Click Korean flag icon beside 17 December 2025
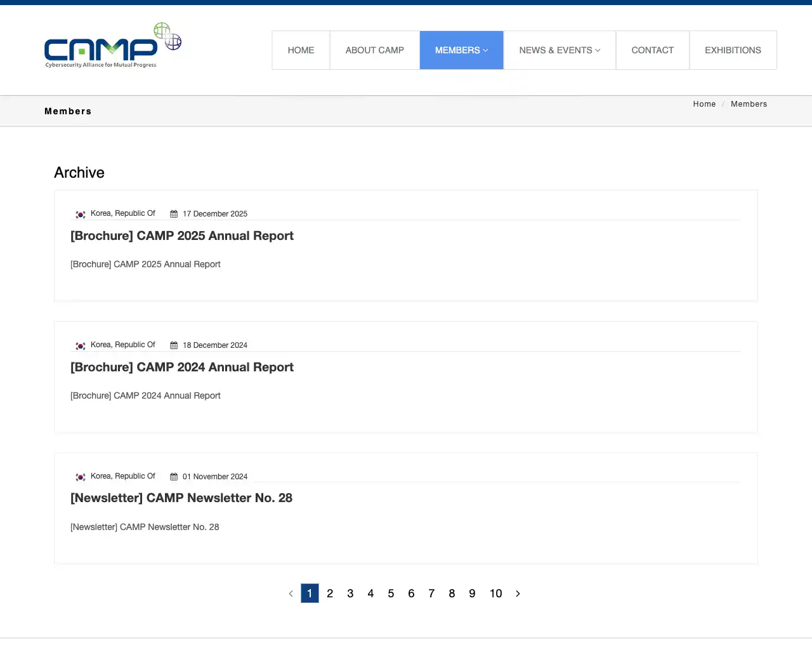This screenshot has height=650, width=812. (x=81, y=215)
